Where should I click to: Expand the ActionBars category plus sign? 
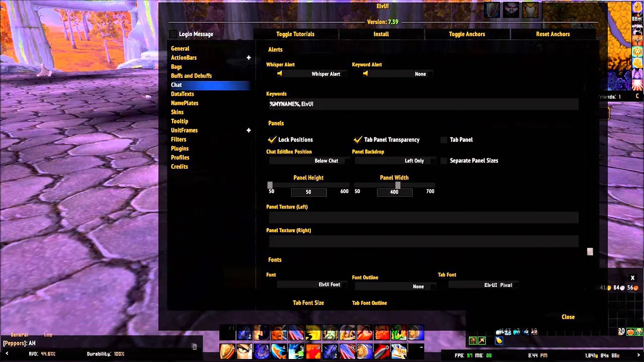pyautogui.click(x=249, y=58)
